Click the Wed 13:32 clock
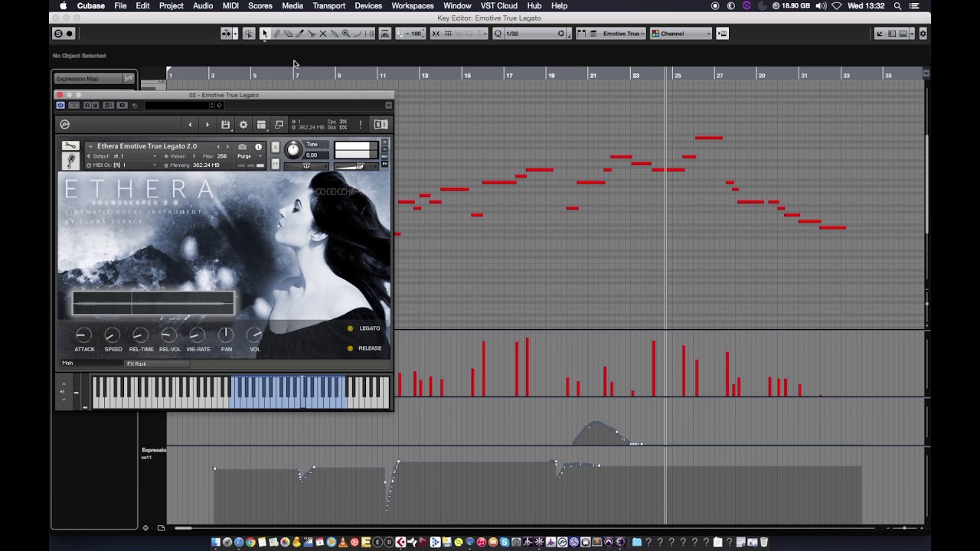The image size is (980, 551). pos(866,5)
